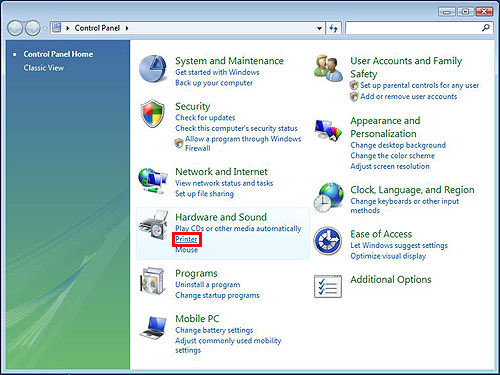This screenshot has width=500, height=375.
Task: Click Optimize visual display
Action: 388,256
